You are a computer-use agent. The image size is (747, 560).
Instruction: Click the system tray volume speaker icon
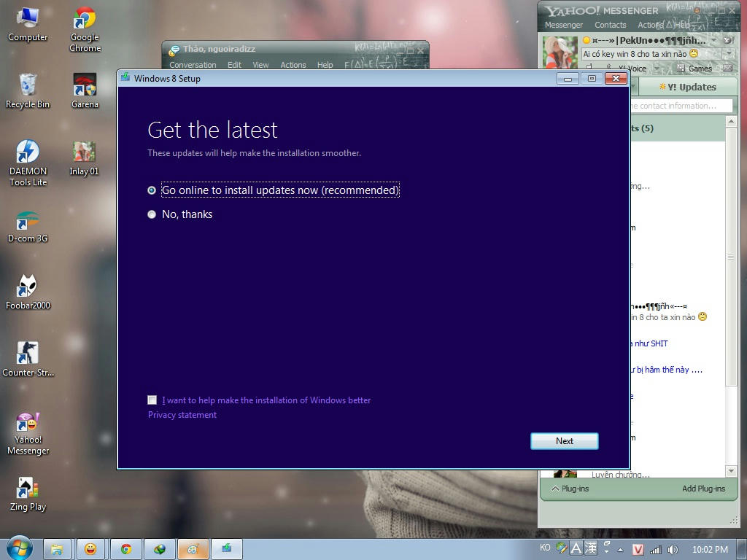pos(673,549)
